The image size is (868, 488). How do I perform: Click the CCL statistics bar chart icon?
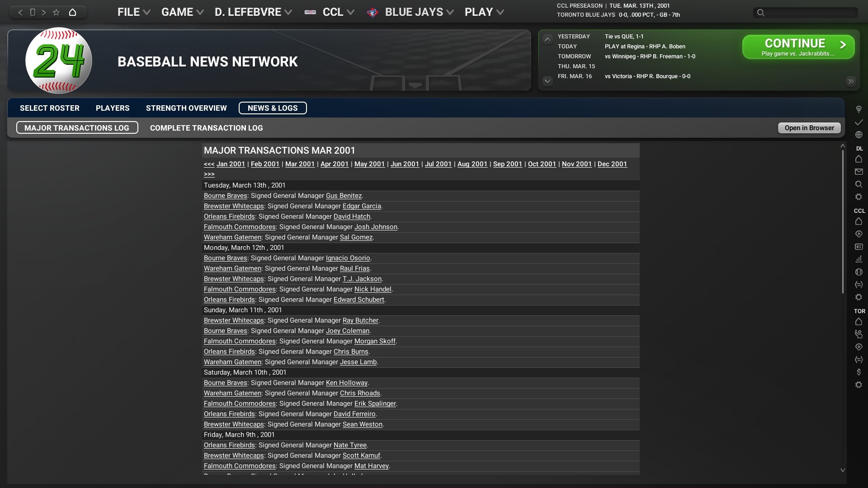tap(859, 259)
